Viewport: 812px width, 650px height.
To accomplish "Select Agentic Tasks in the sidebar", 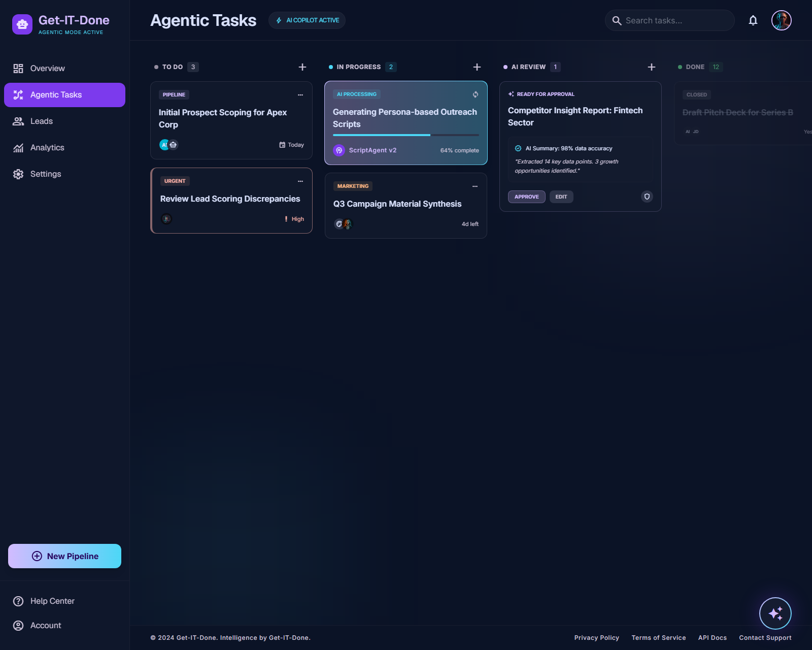I will [x=64, y=95].
